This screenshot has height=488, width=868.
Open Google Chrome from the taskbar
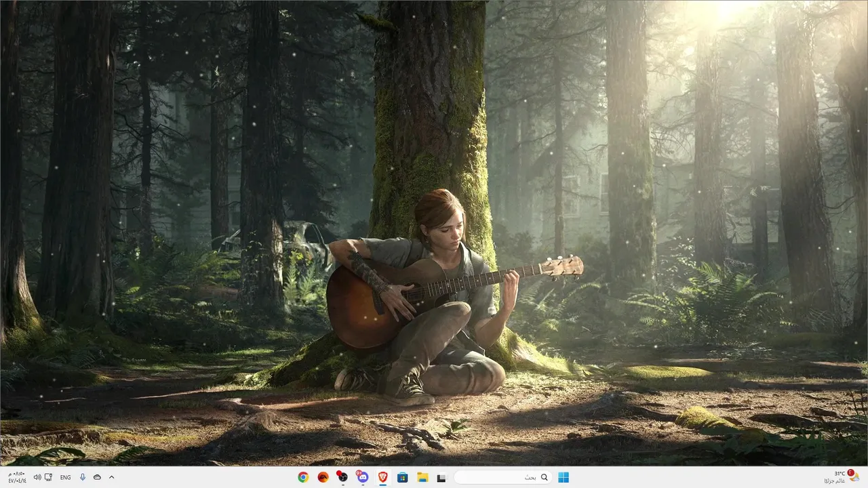[x=303, y=477]
